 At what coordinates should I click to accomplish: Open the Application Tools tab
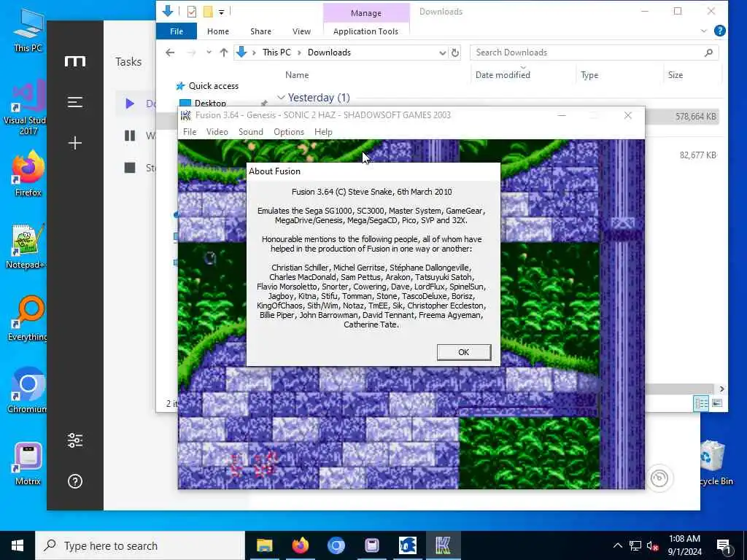point(366,31)
